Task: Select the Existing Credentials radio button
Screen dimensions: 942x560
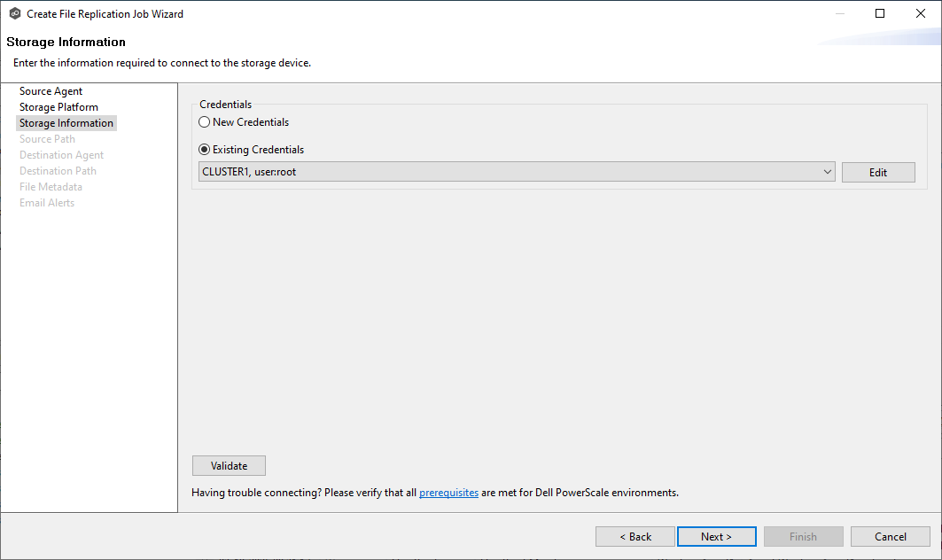Action: click(x=205, y=150)
